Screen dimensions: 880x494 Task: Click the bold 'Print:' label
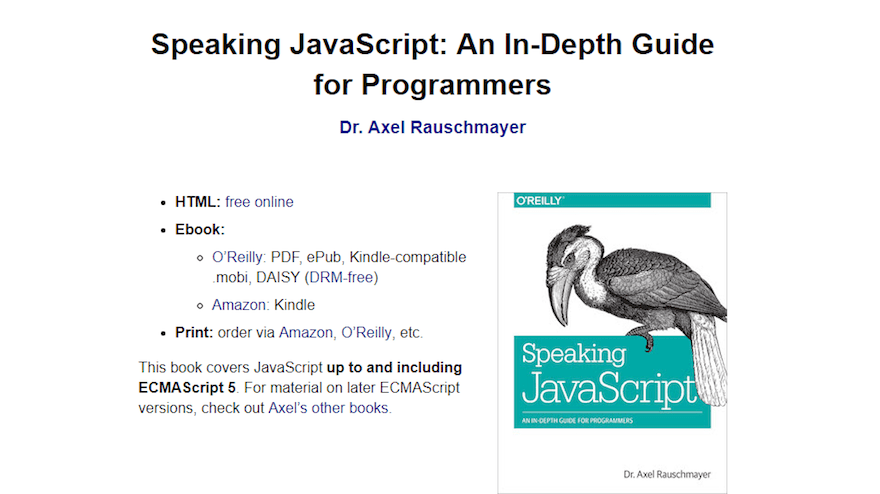tap(194, 332)
